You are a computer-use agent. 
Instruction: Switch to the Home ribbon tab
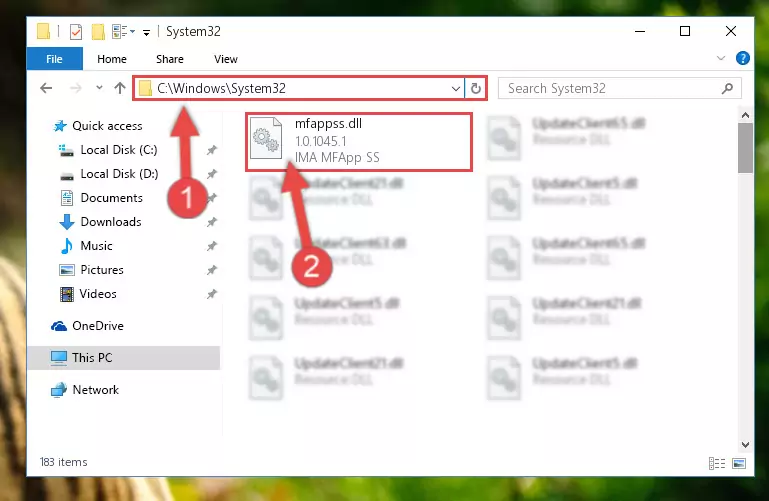(112, 59)
